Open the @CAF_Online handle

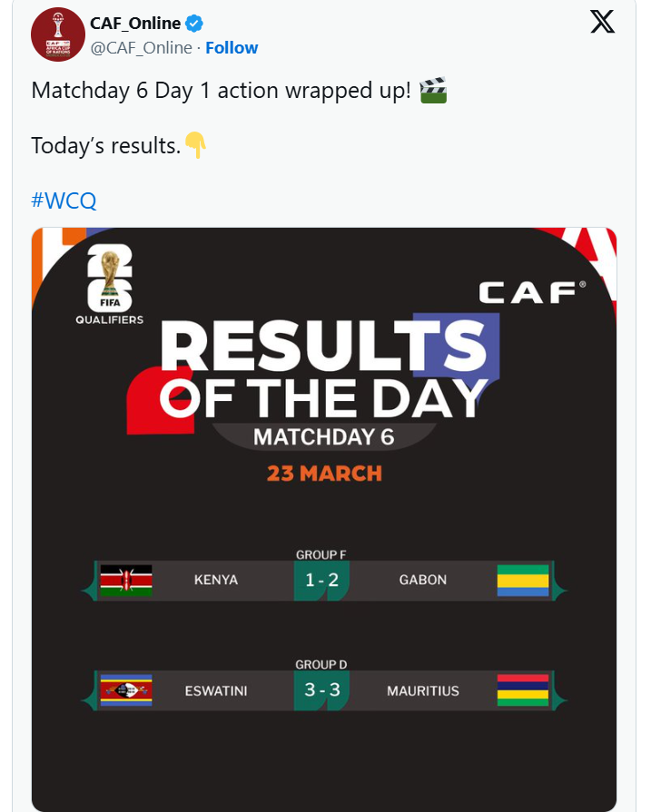(142, 48)
